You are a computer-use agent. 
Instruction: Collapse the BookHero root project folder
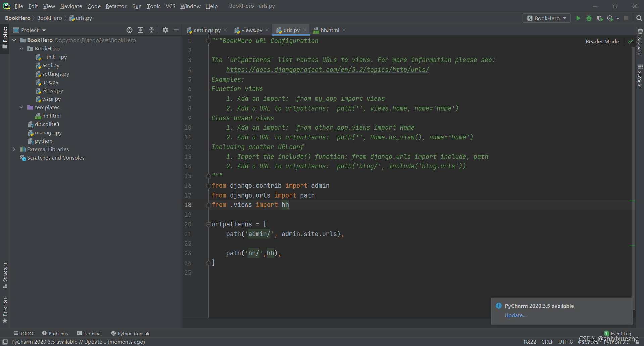(14, 40)
